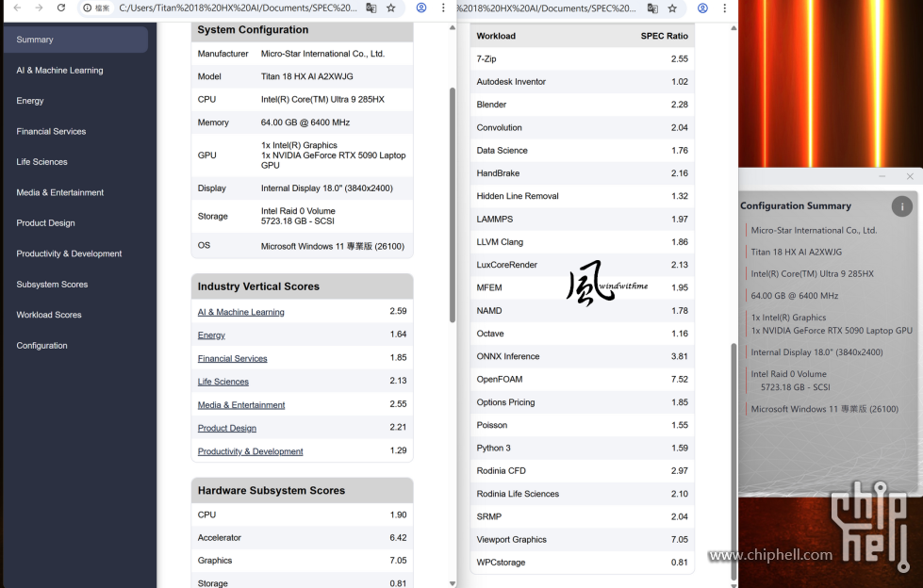Click the info icon in Configuration Summary

(901, 206)
